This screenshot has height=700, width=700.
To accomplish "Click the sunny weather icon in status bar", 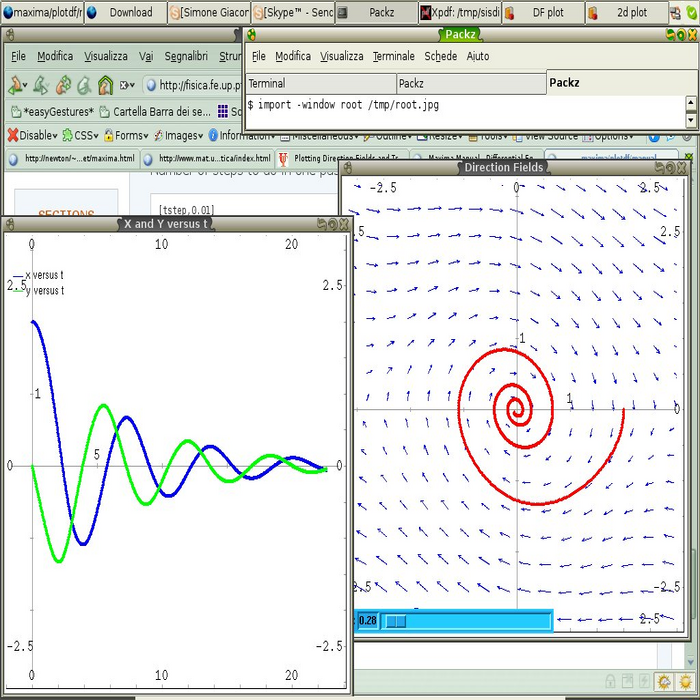I will (685, 682).
